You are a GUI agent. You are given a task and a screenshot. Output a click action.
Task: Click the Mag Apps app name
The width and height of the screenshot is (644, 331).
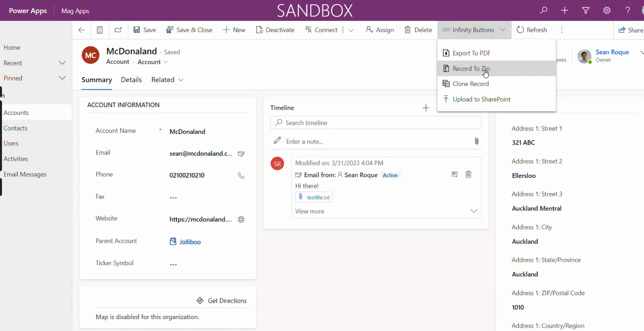(75, 11)
